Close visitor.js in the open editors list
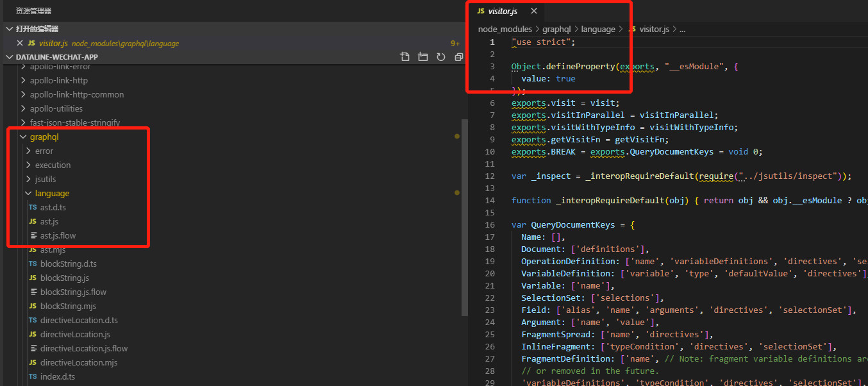 [x=20, y=43]
